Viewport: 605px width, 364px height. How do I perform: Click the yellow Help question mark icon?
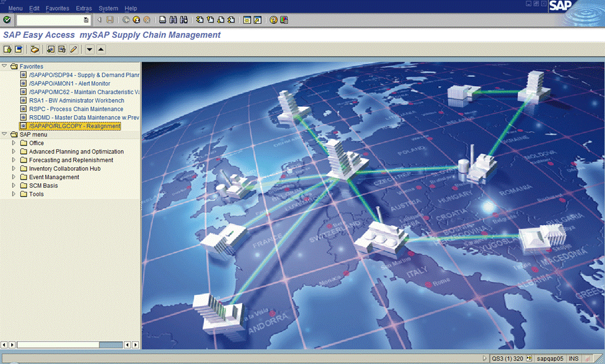[274, 19]
